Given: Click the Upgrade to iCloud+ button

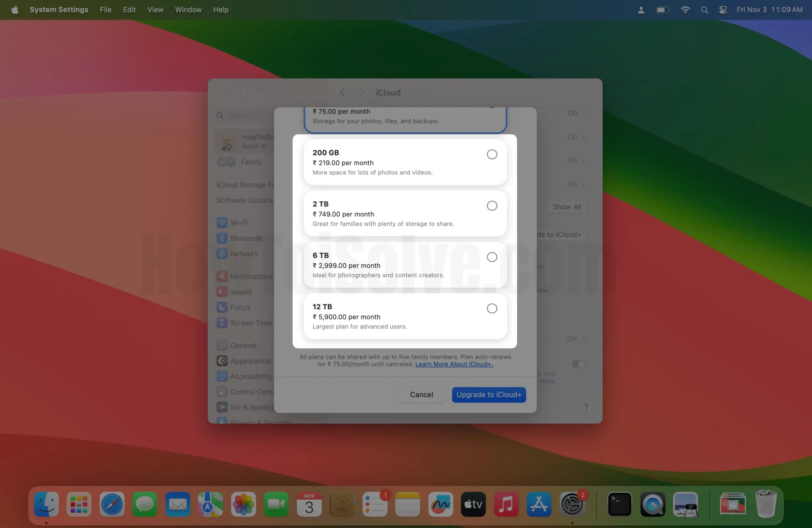Looking at the screenshot, I should point(488,394).
